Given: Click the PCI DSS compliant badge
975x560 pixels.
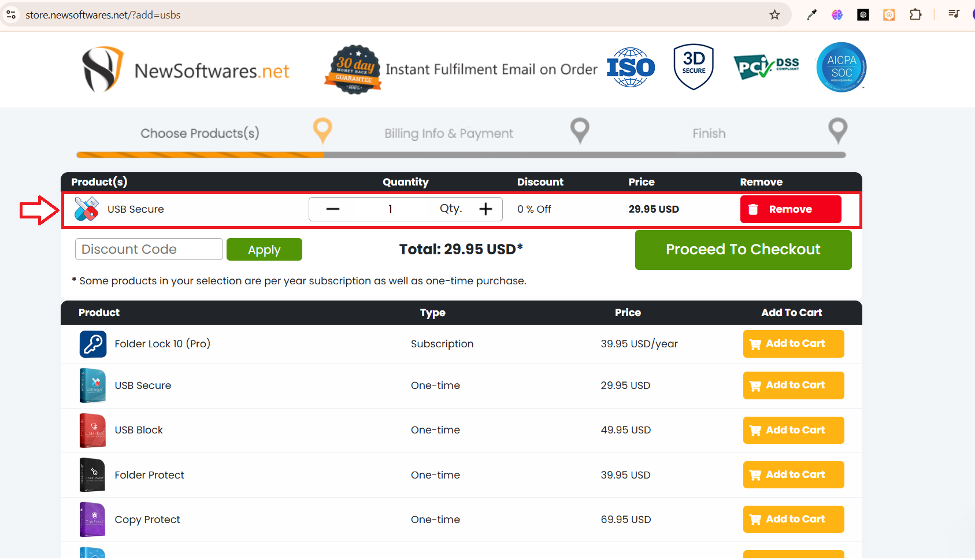Looking at the screenshot, I should pos(766,66).
